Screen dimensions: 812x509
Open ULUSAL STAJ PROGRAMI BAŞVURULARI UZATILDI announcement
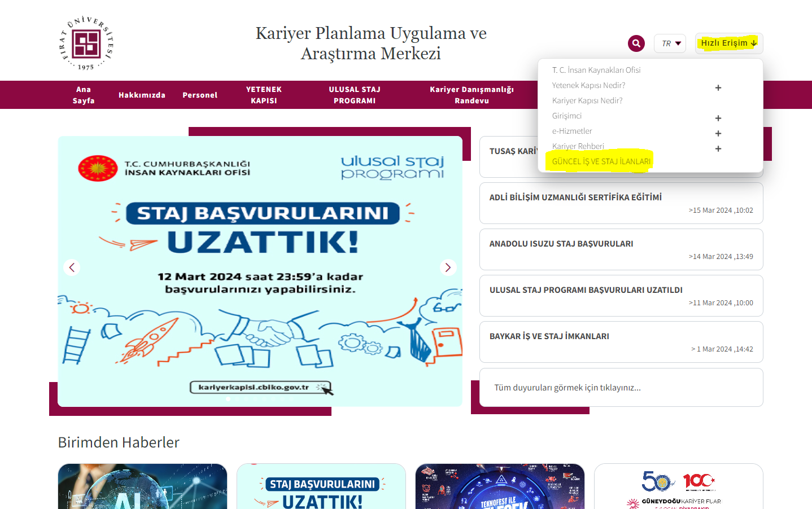pyautogui.click(x=621, y=296)
